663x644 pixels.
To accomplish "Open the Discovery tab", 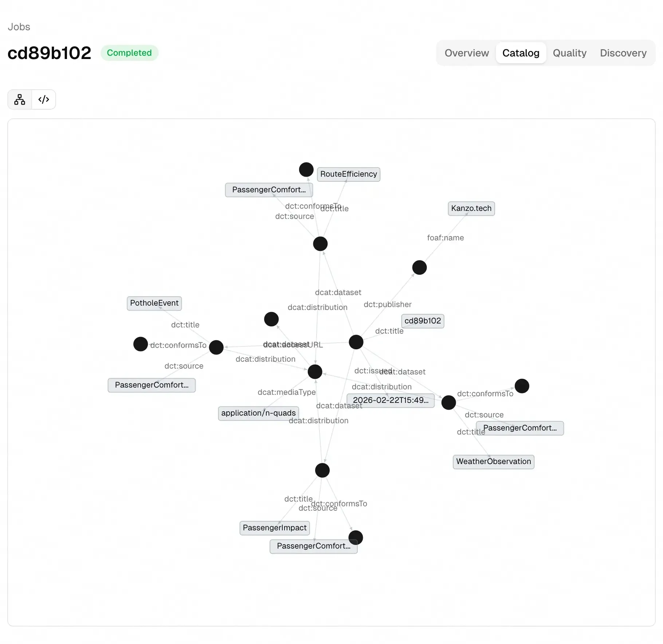I will pyautogui.click(x=623, y=53).
